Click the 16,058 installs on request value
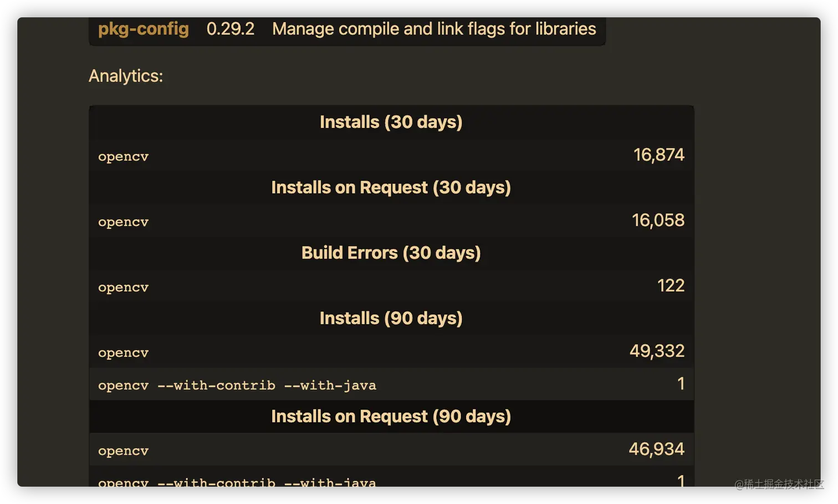The image size is (838, 504). (x=658, y=220)
